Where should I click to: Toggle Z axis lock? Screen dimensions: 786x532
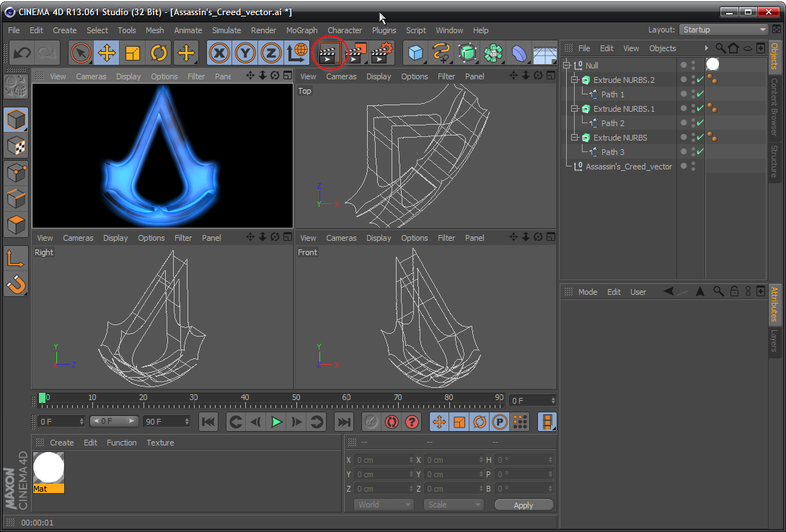point(270,53)
